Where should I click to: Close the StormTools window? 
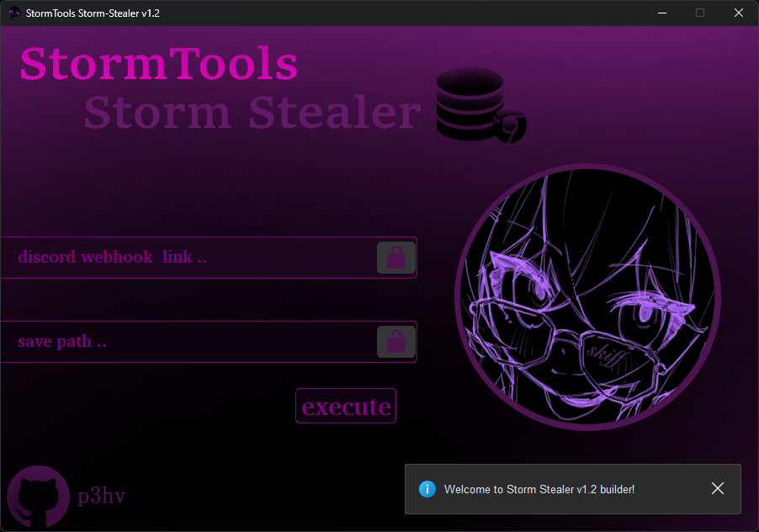(x=739, y=13)
